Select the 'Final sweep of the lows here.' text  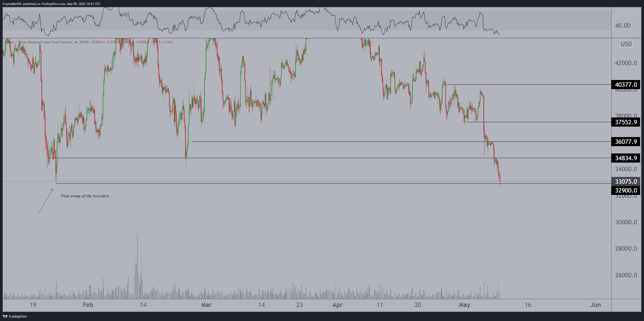pyautogui.click(x=85, y=196)
